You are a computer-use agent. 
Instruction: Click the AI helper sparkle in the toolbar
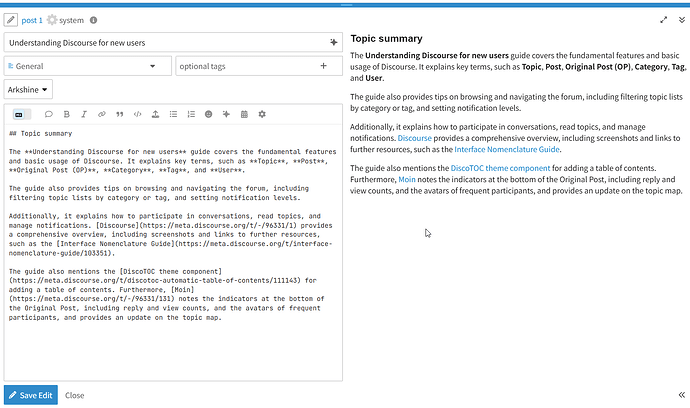pos(226,114)
